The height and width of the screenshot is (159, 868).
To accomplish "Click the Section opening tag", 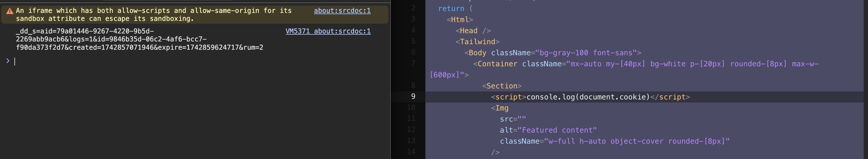I will pyautogui.click(x=502, y=86).
